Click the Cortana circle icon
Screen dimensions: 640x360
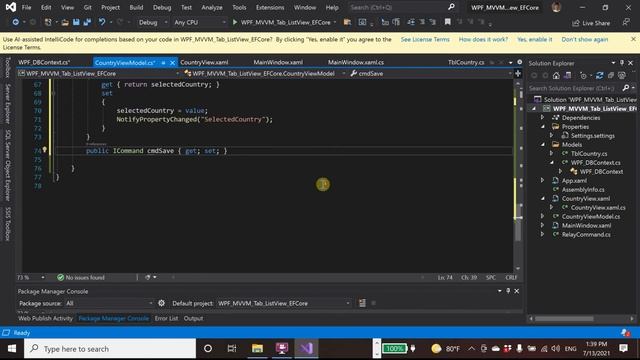208,349
